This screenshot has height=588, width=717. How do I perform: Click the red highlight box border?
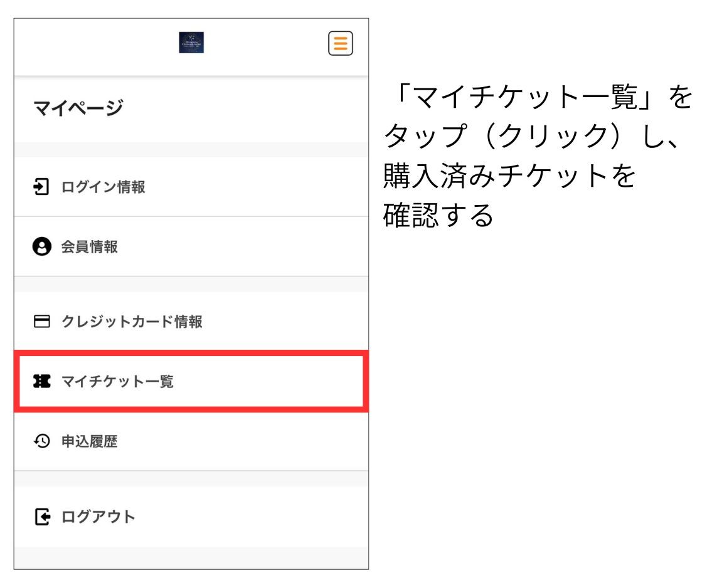191,353
